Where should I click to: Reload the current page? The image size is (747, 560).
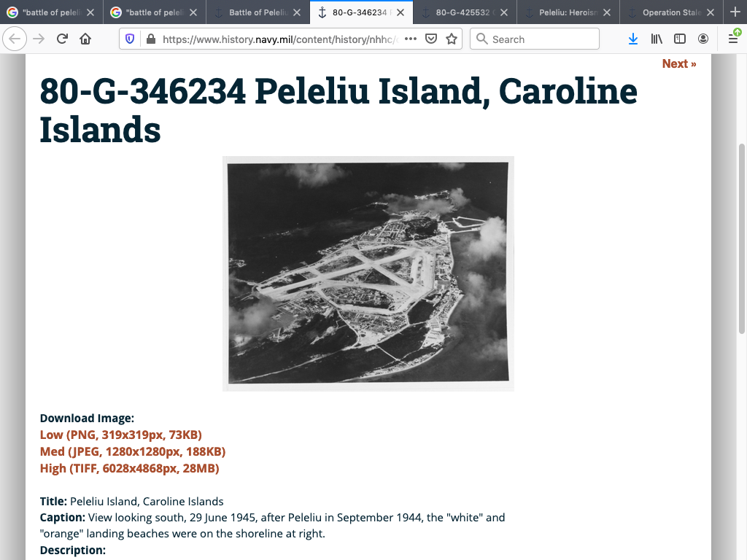coord(62,39)
